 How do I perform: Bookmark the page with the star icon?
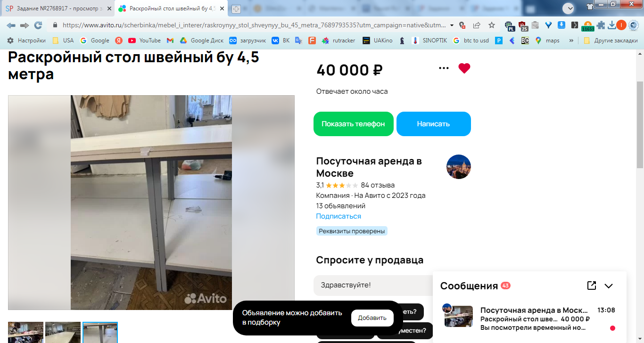(x=492, y=25)
